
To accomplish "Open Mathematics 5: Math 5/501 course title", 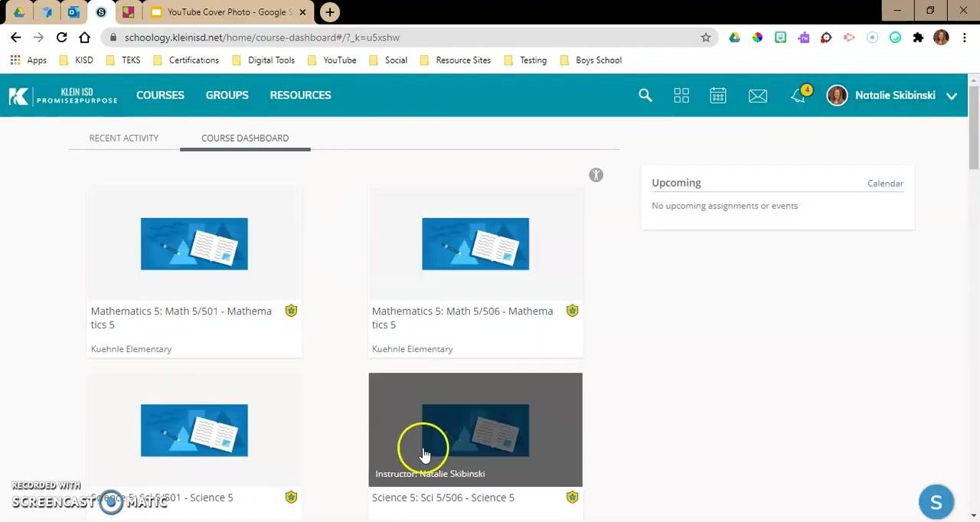I will [x=181, y=318].
